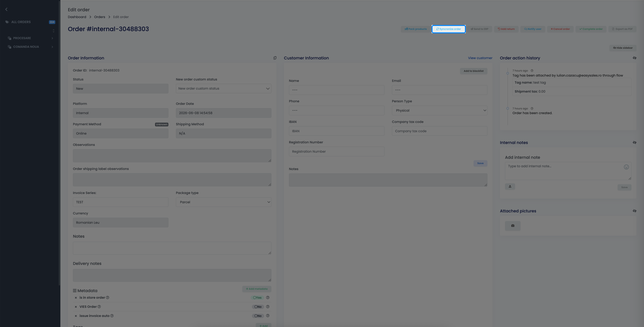Click the camera icon to attach picture

click(513, 226)
